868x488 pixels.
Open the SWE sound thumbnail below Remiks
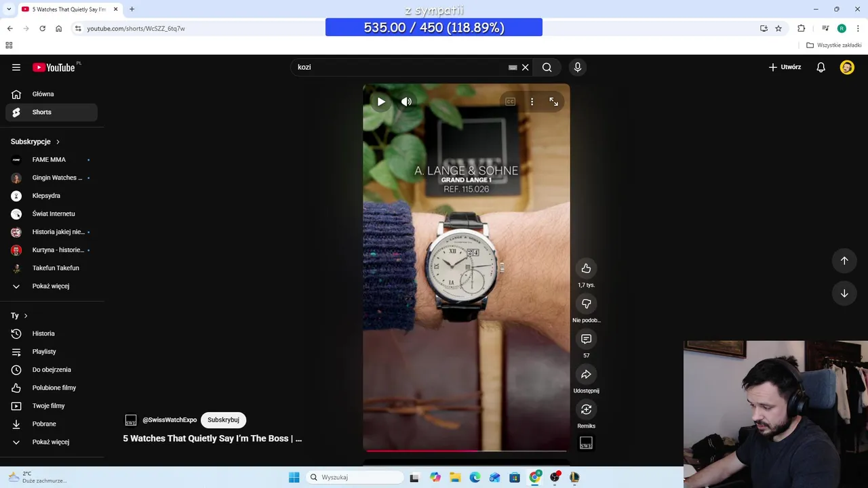coord(587,443)
